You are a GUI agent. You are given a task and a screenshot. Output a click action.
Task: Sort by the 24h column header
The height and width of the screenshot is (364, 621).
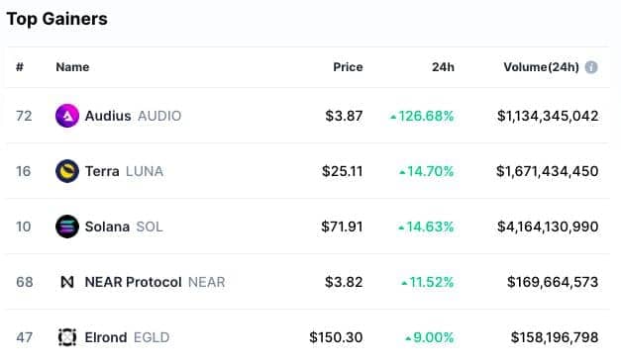point(443,67)
